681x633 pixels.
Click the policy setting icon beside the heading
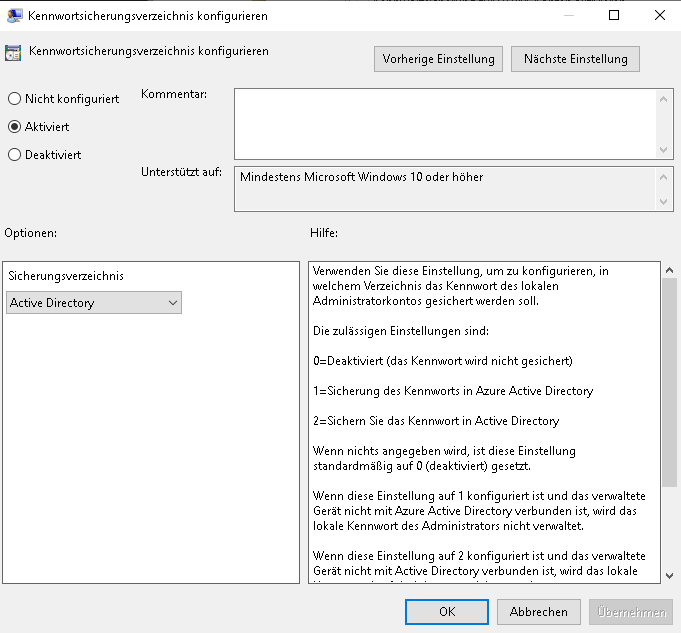point(14,53)
